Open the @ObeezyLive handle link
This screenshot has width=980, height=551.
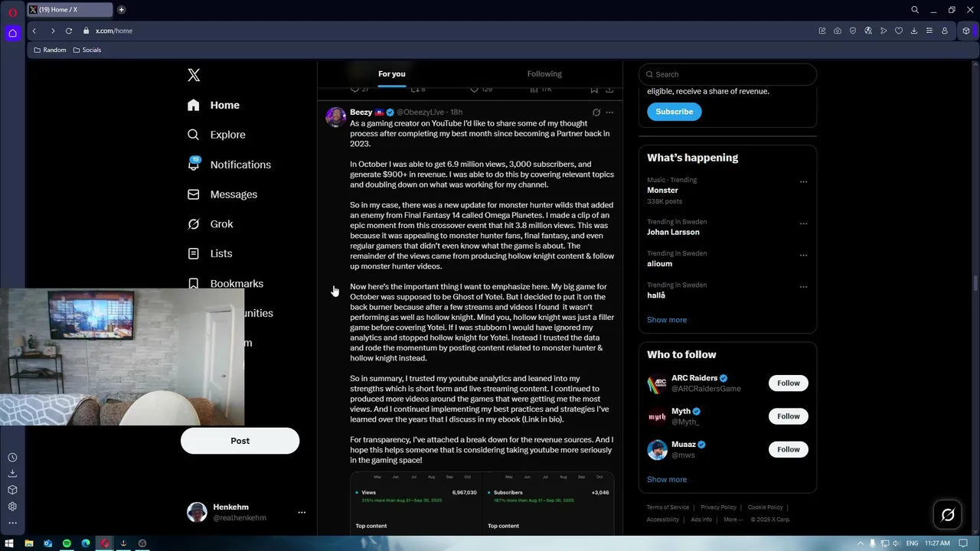420,112
